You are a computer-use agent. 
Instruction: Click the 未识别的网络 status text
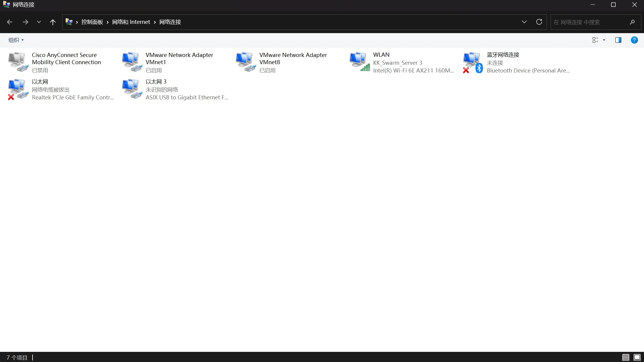(x=162, y=90)
